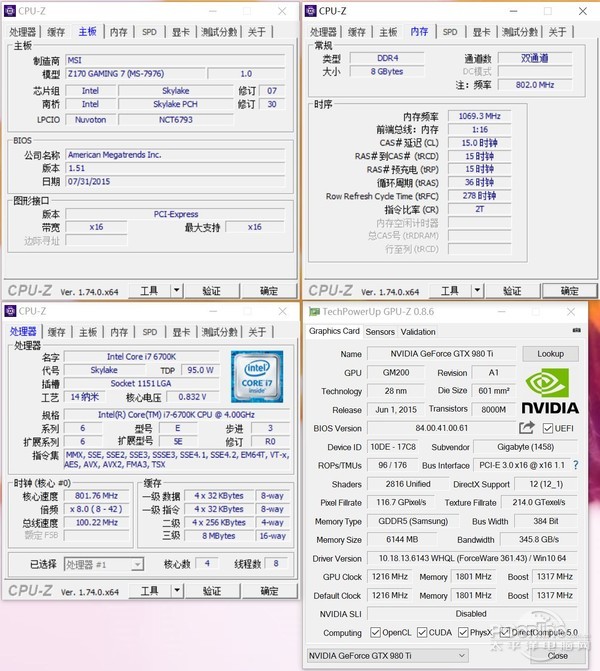
Task: Click 确定 in the motherboard window
Action: pos(269,291)
